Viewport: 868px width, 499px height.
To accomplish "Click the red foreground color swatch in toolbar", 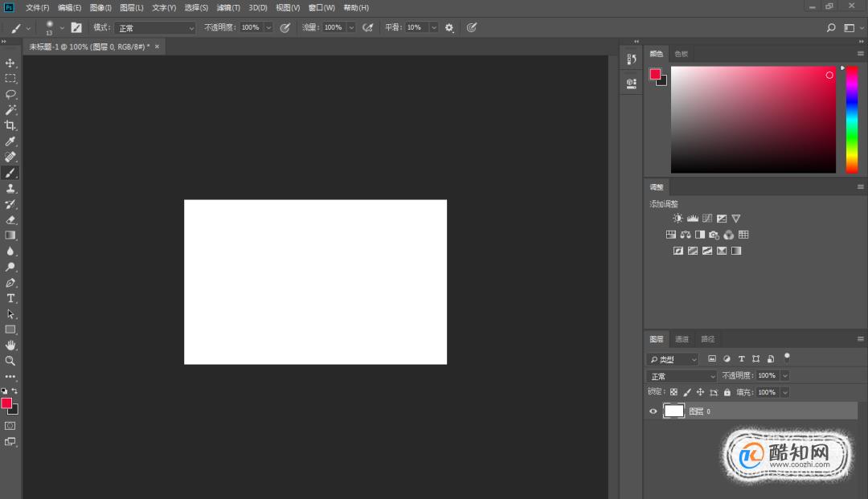I will click(x=6, y=403).
